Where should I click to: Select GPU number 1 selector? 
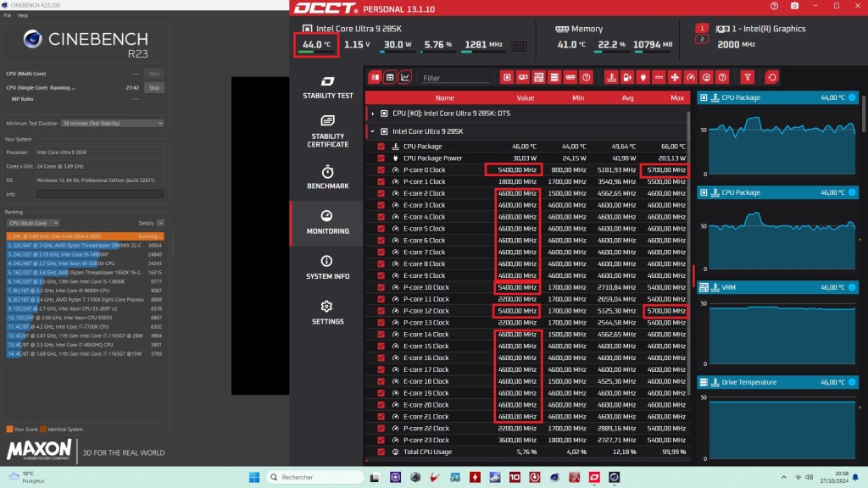(x=702, y=28)
